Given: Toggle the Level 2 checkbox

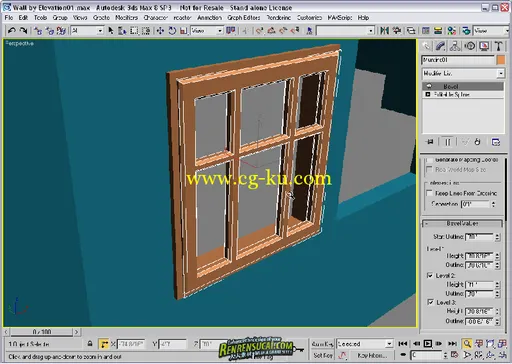Looking at the screenshot, I should coord(430,275).
